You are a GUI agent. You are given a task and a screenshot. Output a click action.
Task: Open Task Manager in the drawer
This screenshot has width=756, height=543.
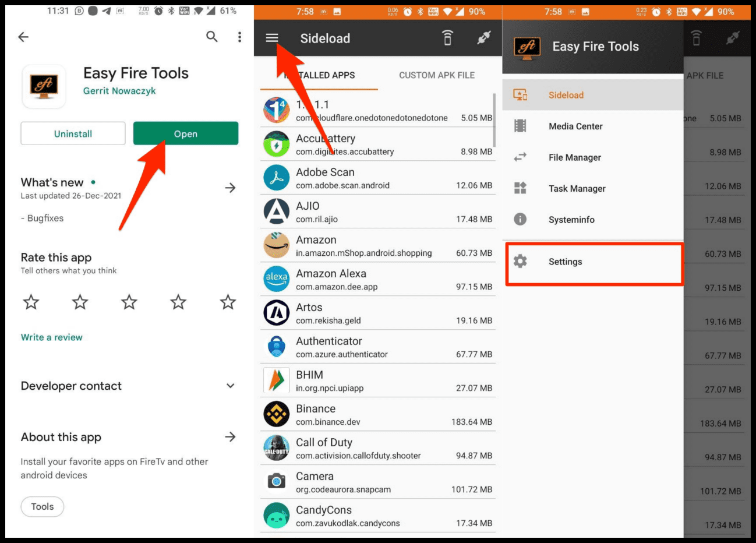coord(592,188)
